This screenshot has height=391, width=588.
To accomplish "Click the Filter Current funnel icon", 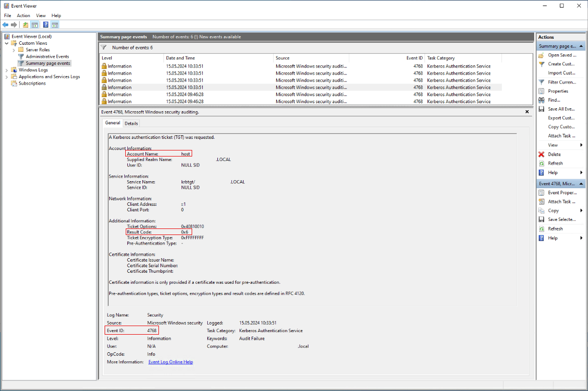I will (541, 82).
